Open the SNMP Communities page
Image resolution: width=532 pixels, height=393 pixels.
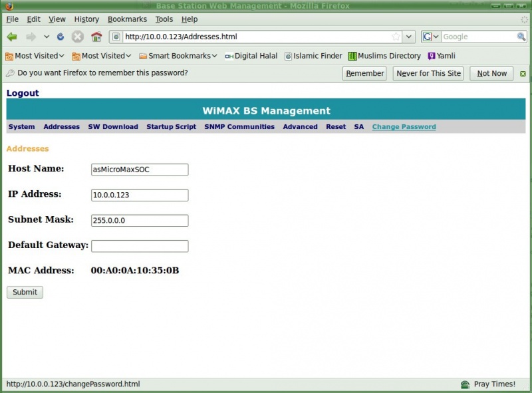239,126
